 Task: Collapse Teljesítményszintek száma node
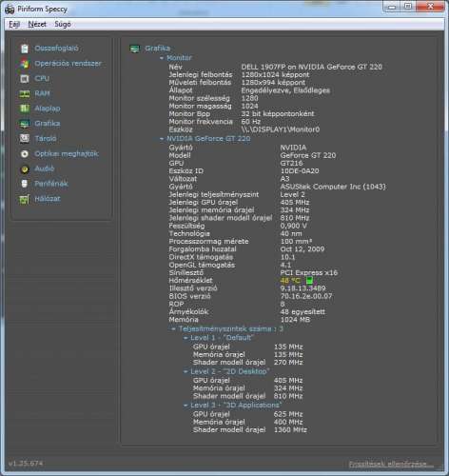pyautogui.click(x=173, y=329)
